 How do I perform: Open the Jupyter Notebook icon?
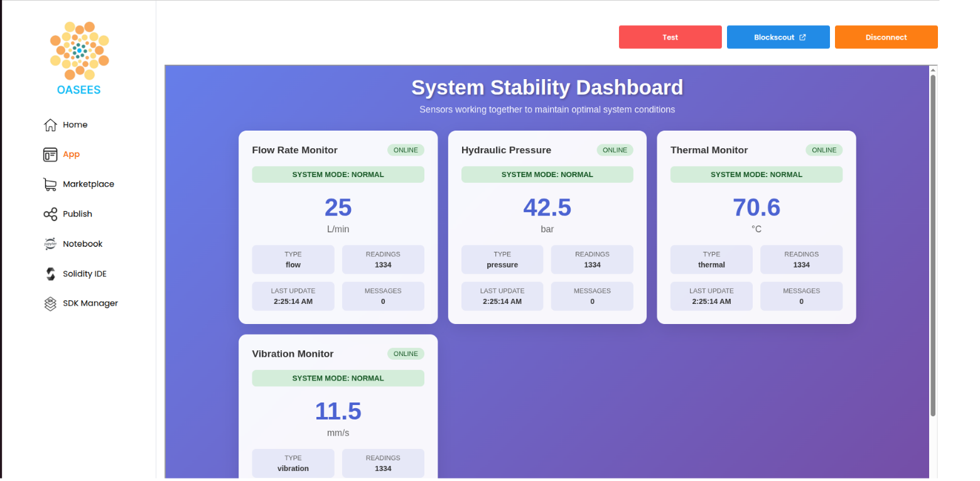pos(50,244)
